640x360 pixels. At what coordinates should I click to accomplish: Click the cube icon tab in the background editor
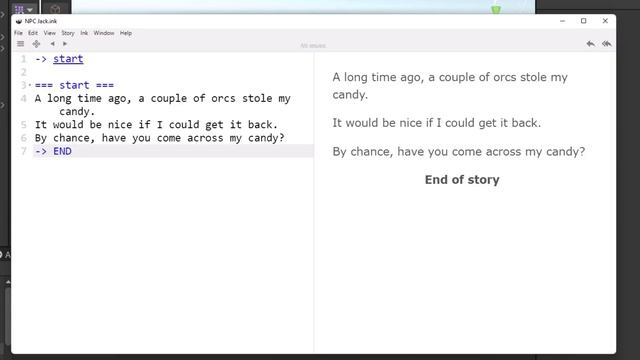tap(56, 8)
